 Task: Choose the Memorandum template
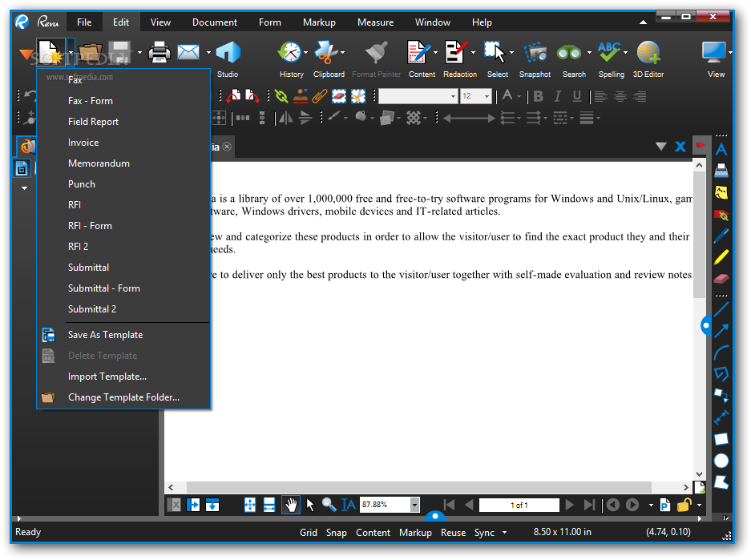[123, 163]
